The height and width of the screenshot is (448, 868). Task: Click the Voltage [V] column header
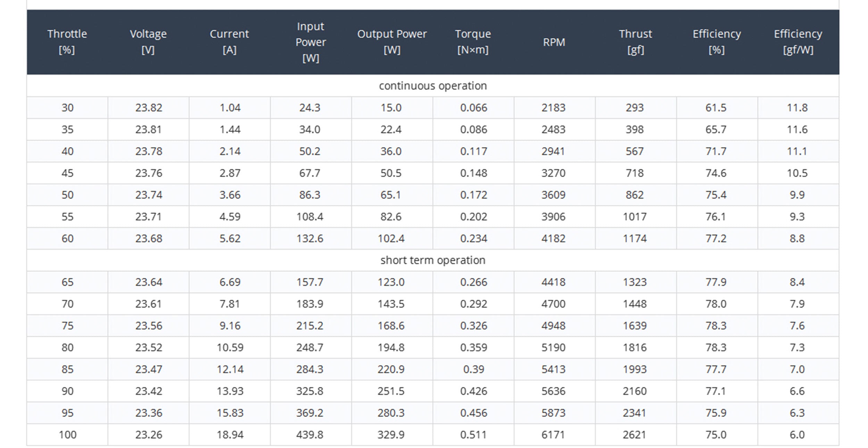point(148,42)
